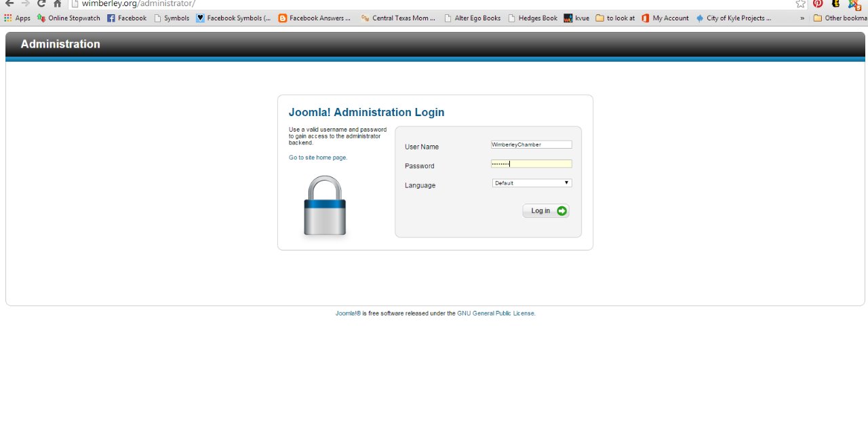The image size is (868, 448).
Task: Bookmark this page with star icon
Action: point(800,3)
